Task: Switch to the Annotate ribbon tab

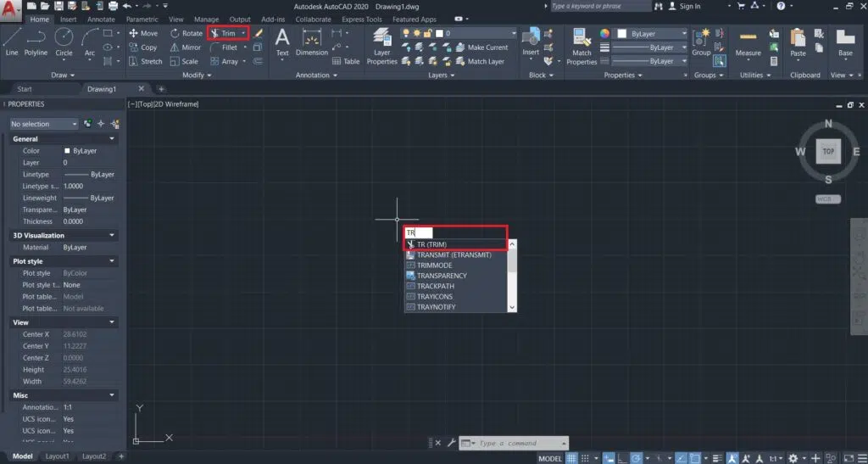Action: pyautogui.click(x=101, y=19)
